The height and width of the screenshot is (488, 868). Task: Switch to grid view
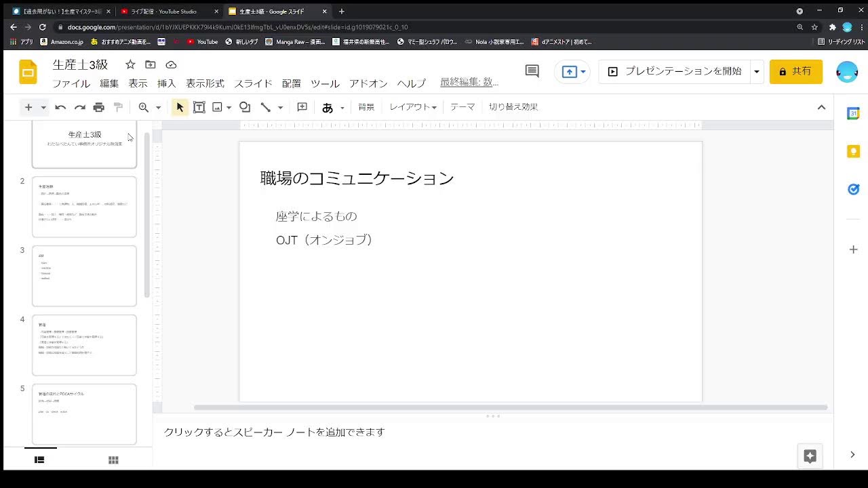point(113,460)
